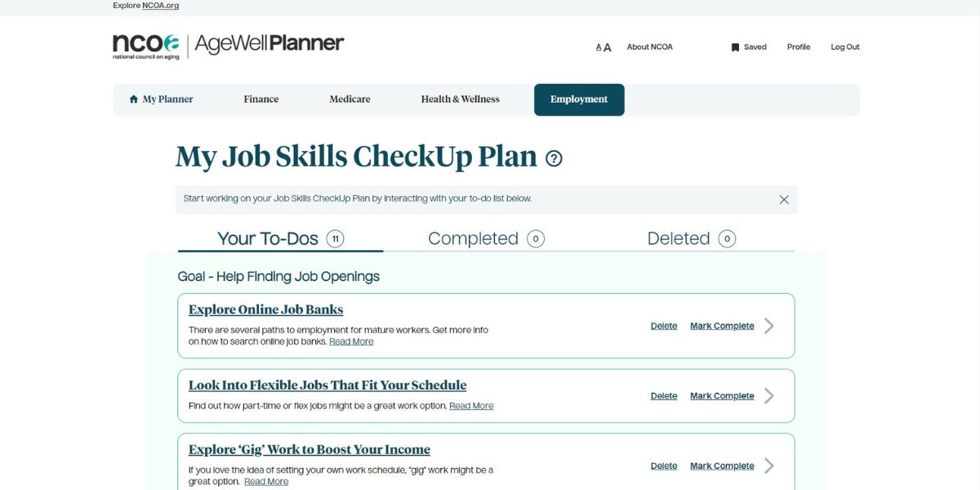Open the Gig Work item chevron
This screenshot has width=980, height=490.
pyautogui.click(x=768, y=465)
